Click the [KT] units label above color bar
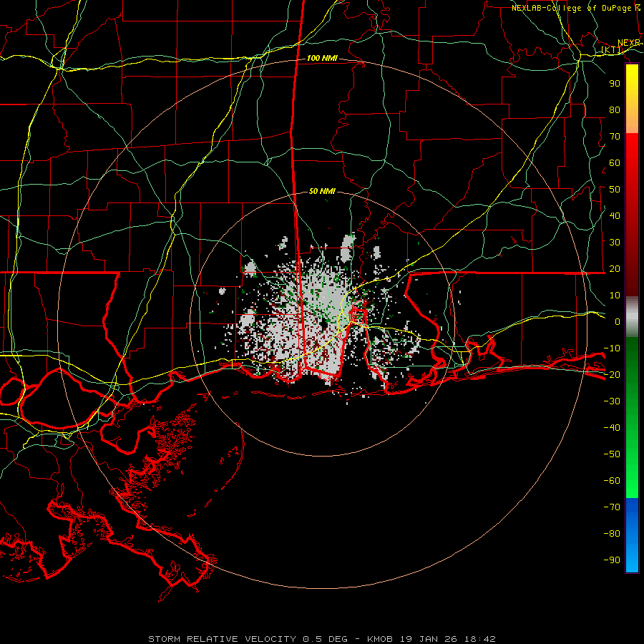This screenshot has height=644, width=644. 612,50
